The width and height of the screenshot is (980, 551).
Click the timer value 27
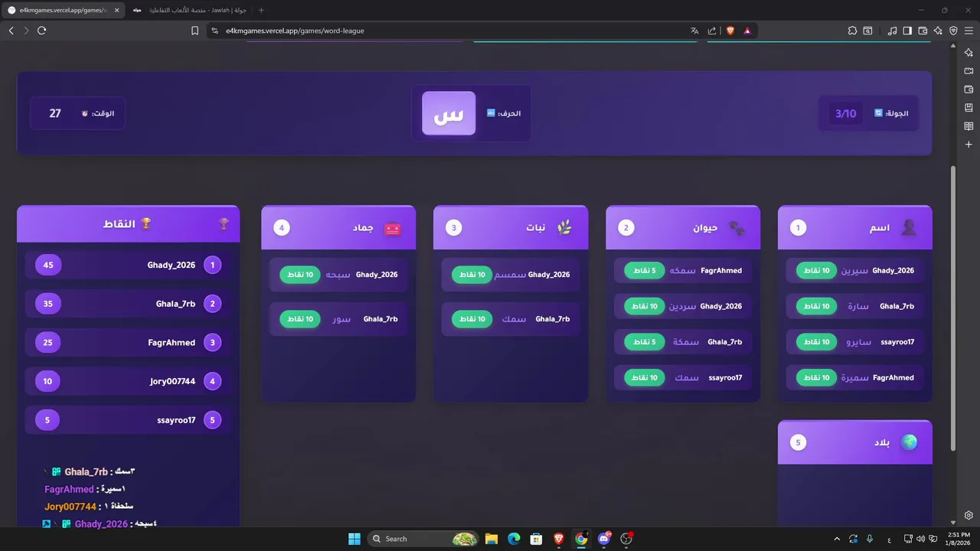(55, 113)
